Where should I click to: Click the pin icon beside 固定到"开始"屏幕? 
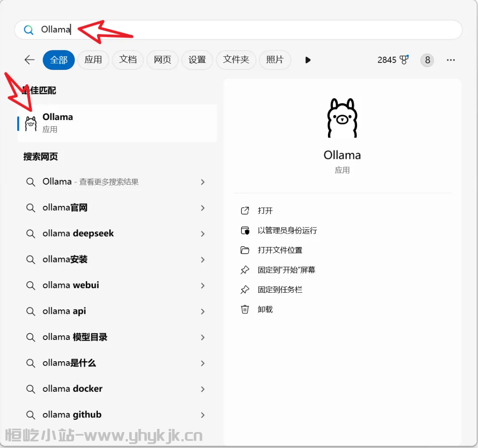(x=245, y=270)
